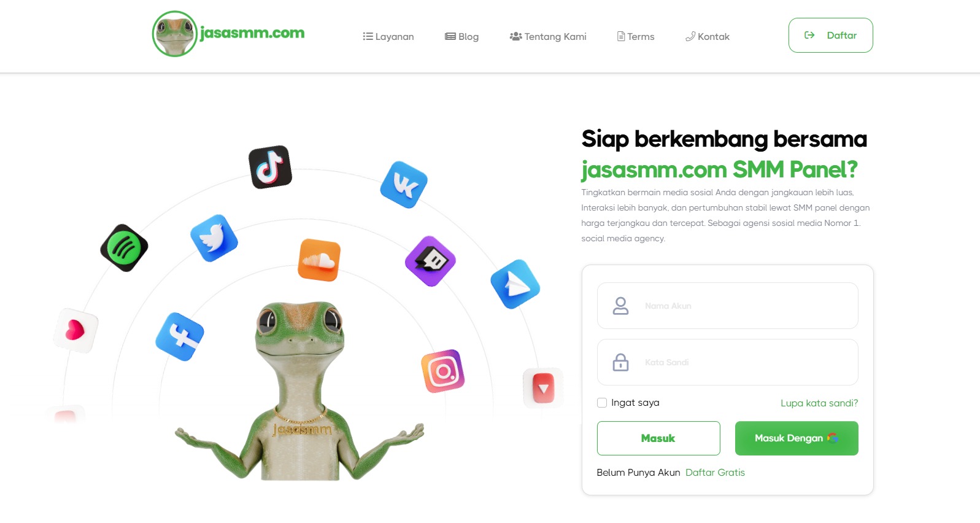Click the Facebook icon
Screen dimensions: 980x523
(180, 337)
